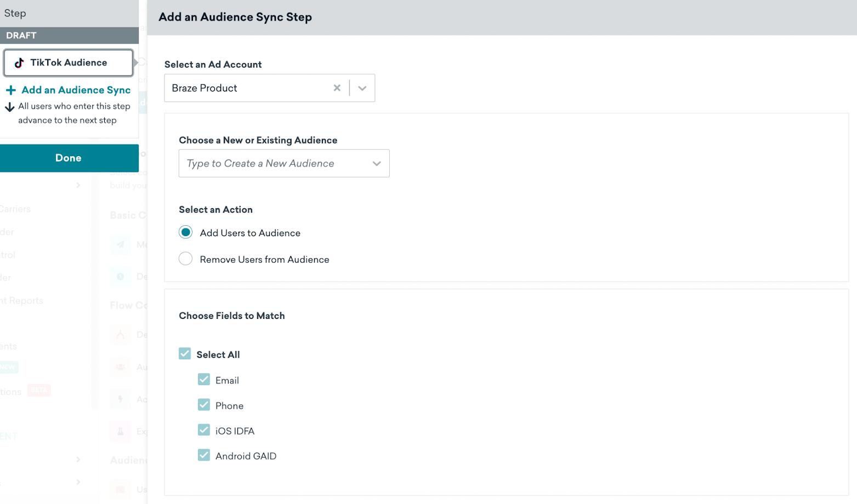Click the Braze Product account field
857x504 pixels.
tap(247, 88)
